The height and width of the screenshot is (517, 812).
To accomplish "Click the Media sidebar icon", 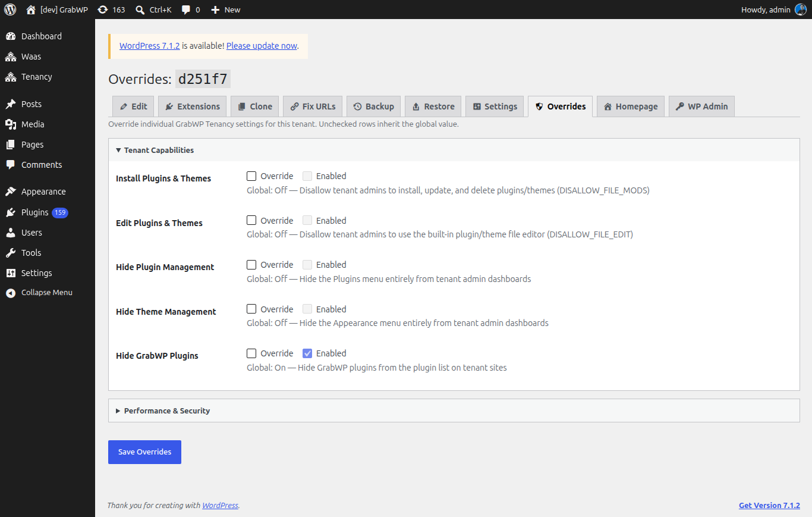I will (11, 124).
